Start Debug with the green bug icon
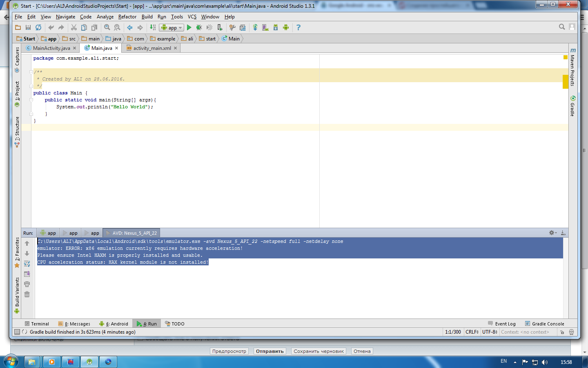588x368 pixels. (x=199, y=27)
